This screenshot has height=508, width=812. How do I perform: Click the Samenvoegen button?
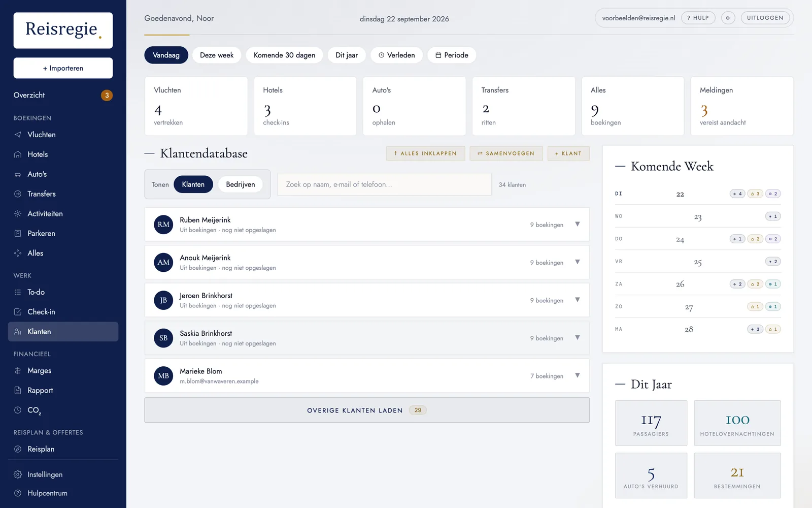(x=506, y=153)
